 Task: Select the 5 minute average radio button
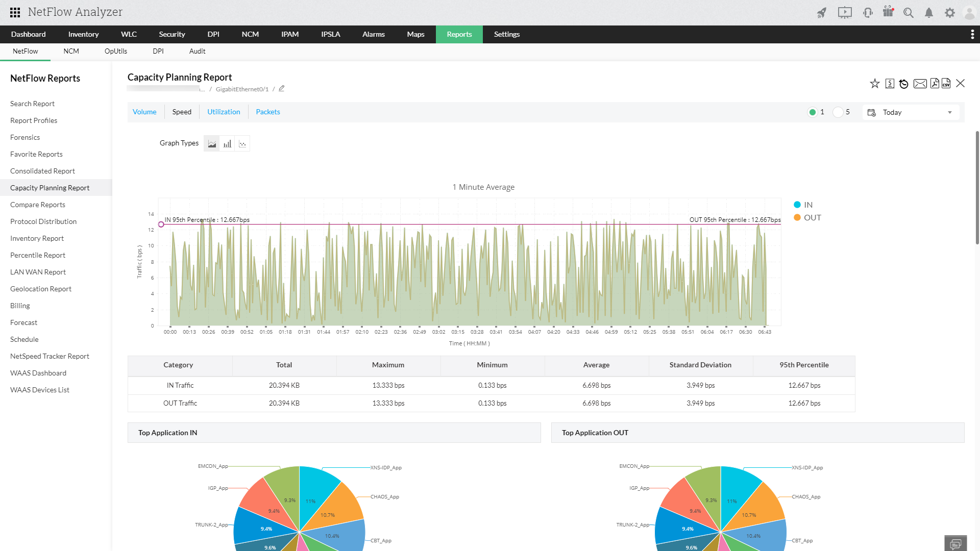(838, 112)
